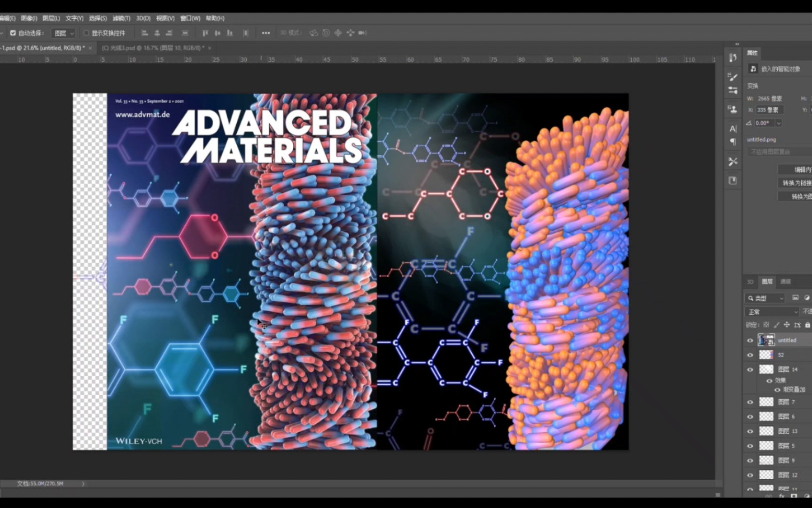812x508 pixels.
Task: Click align horizontal centers icon
Action: (157, 33)
